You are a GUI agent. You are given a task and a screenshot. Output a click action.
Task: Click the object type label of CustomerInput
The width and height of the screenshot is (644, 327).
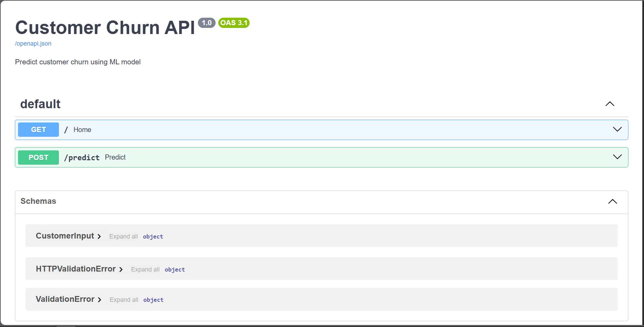[153, 236]
